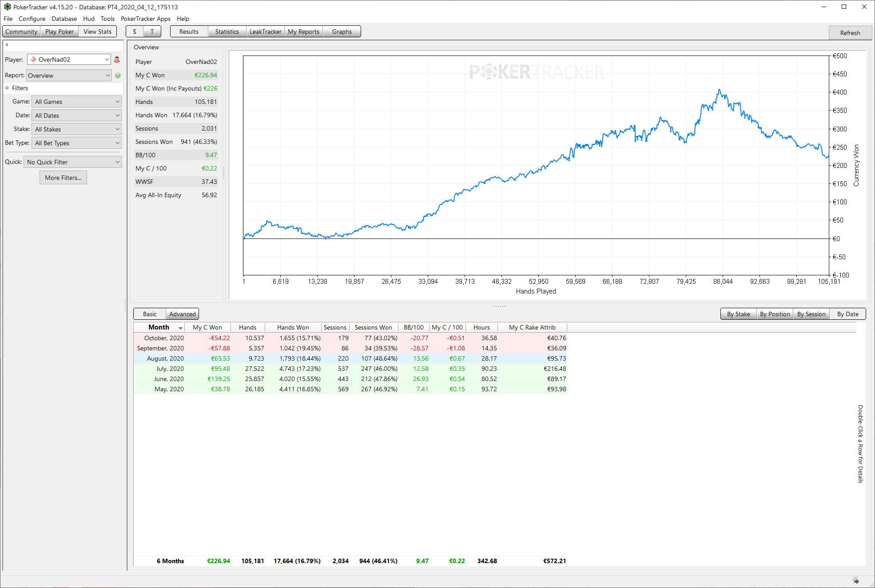
Task: Toggle the Basic report view
Action: (x=150, y=314)
